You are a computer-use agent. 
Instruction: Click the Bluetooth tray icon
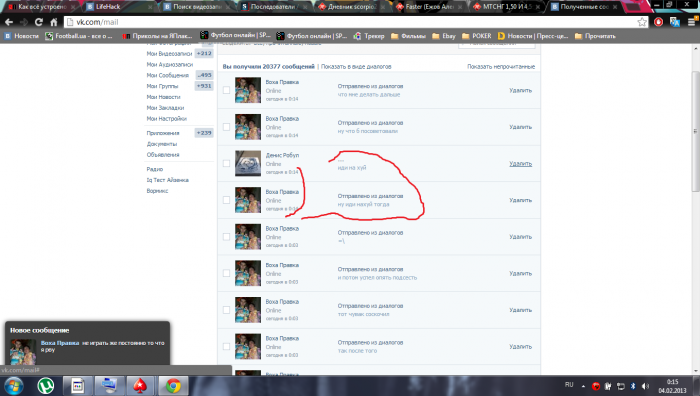pos(633,386)
